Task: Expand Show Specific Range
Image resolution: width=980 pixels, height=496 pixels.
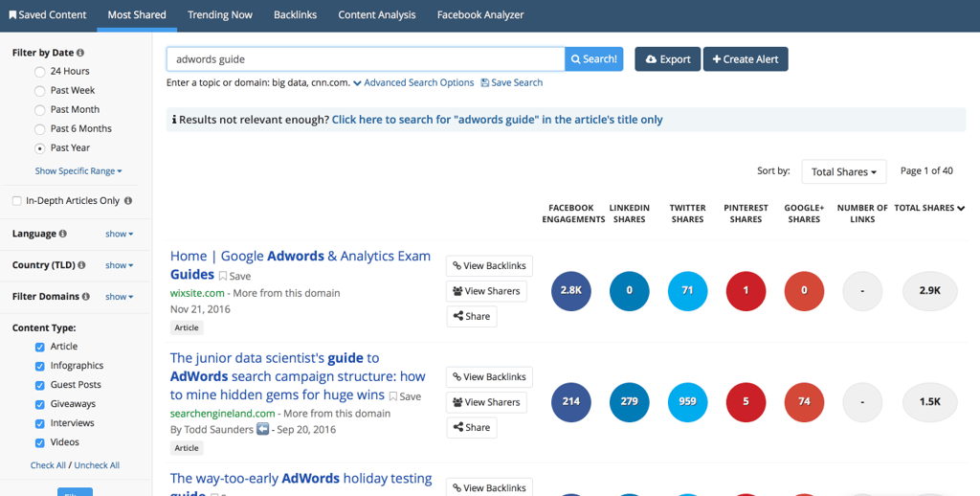Action: [78, 170]
